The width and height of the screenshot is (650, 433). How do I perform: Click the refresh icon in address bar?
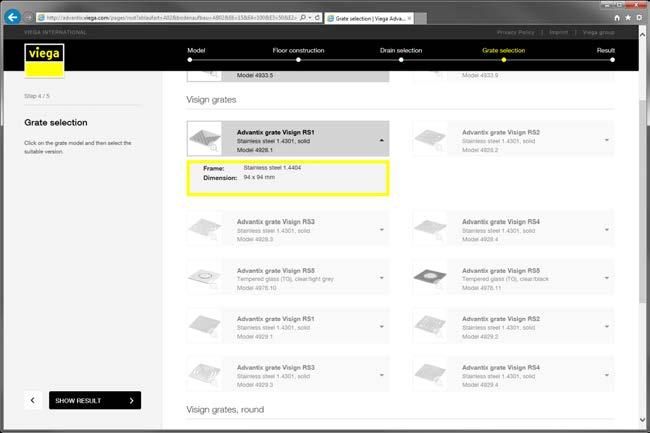tap(317, 18)
